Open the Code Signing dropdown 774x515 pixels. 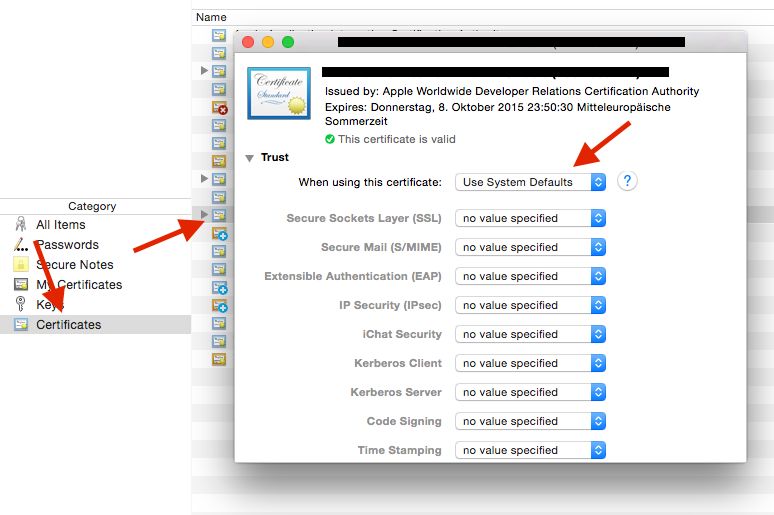(530, 421)
